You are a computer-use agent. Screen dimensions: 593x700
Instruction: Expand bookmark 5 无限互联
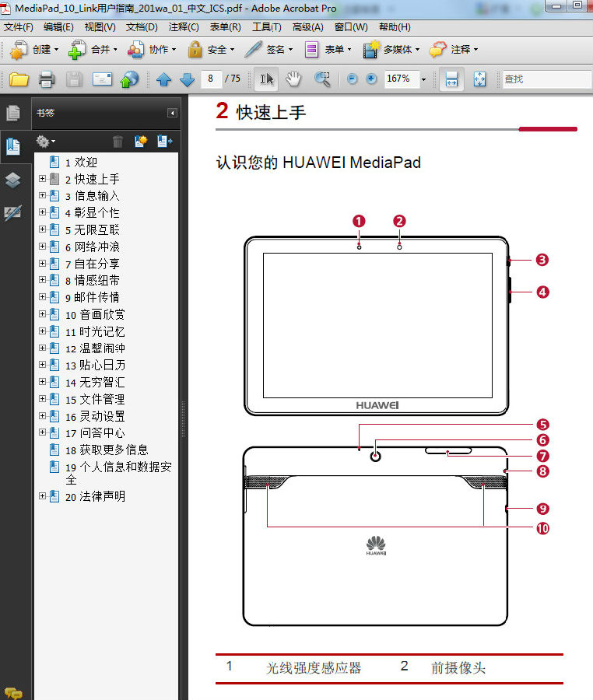click(42, 229)
